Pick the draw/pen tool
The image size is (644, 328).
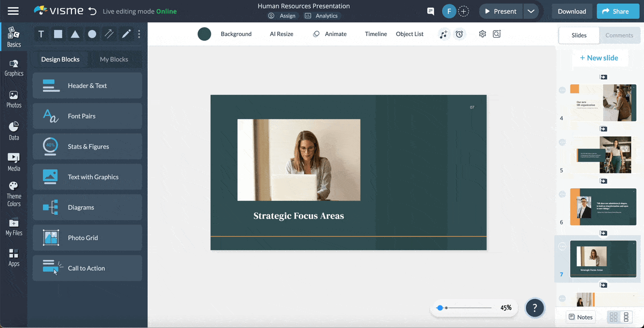coord(127,34)
